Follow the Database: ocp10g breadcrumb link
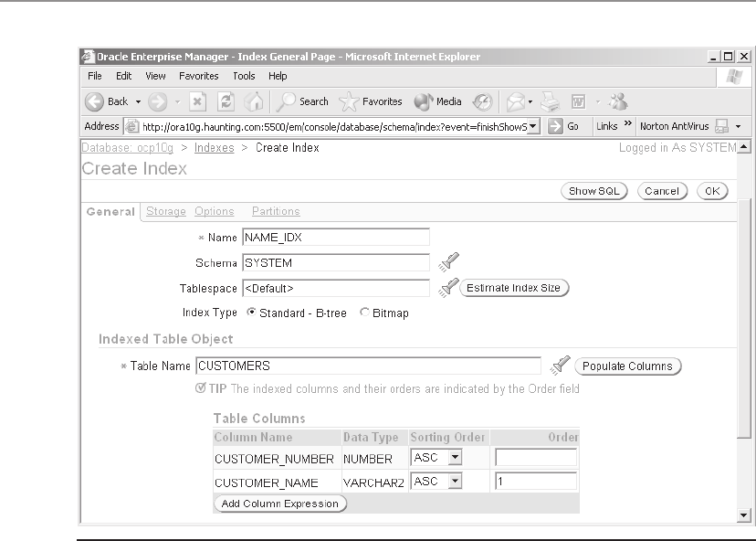 point(127,148)
